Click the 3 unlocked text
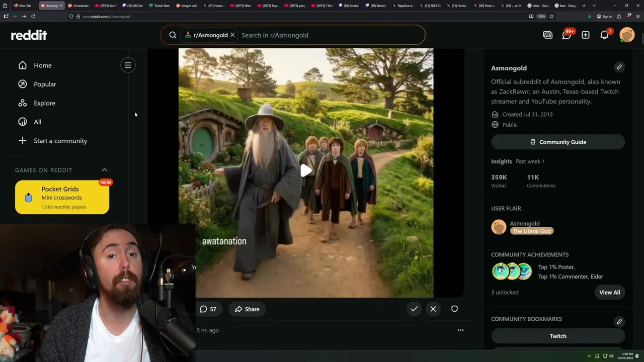This screenshot has width=644, height=362. point(505,292)
